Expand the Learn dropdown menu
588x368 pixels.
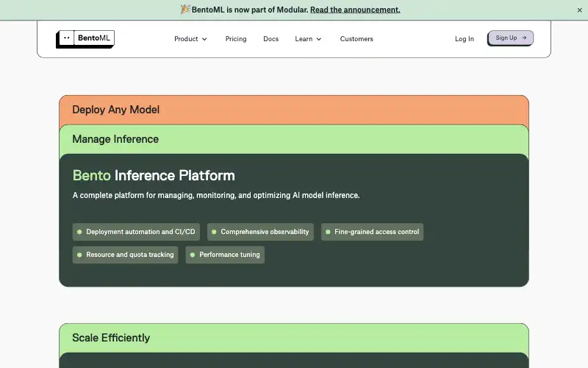[x=308, y=39]
